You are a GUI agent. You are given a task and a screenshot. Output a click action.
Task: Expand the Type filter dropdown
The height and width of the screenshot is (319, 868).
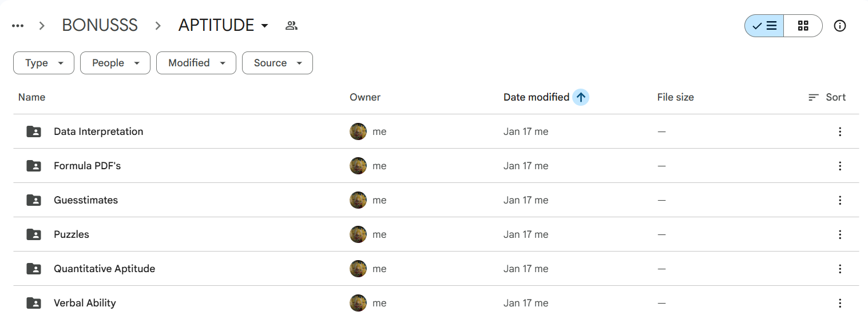(x=43, y=63)
